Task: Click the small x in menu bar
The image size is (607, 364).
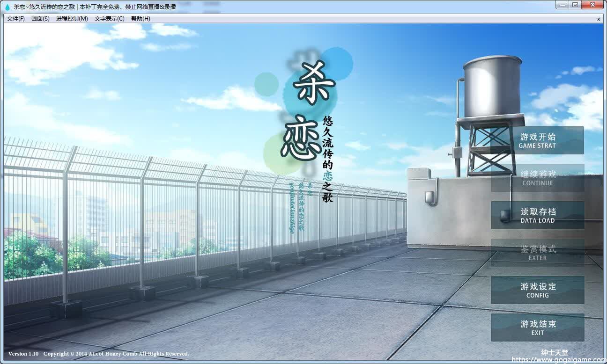Action: tap(598, 19)
